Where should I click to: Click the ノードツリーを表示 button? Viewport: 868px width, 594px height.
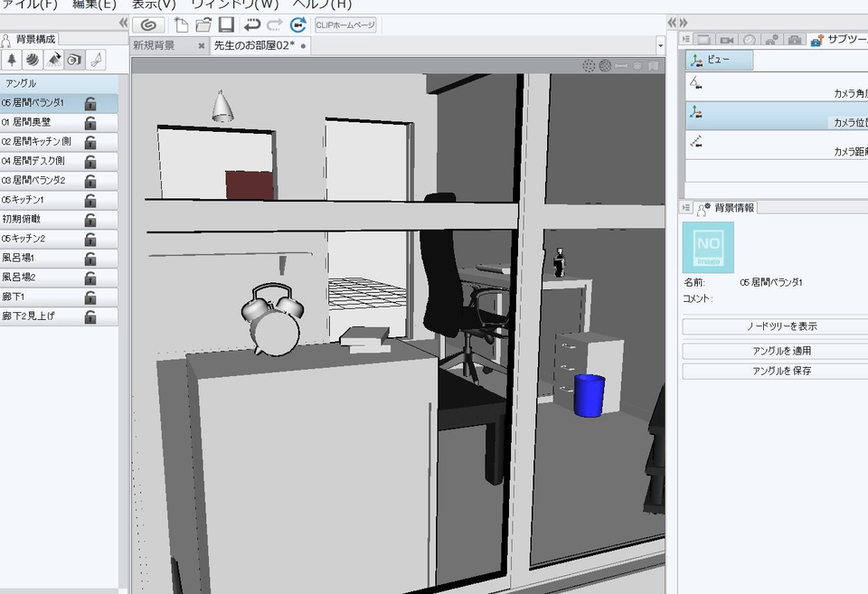click(774, 326)
